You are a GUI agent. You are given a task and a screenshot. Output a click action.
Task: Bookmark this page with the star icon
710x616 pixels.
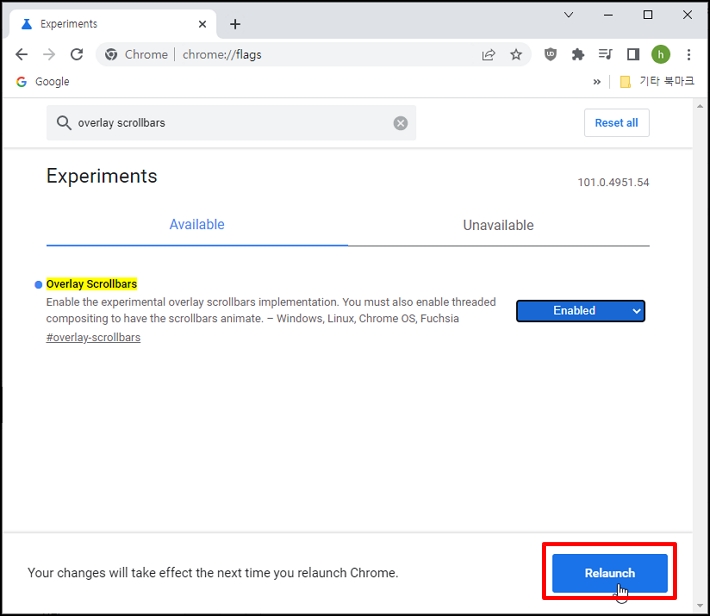516,55
